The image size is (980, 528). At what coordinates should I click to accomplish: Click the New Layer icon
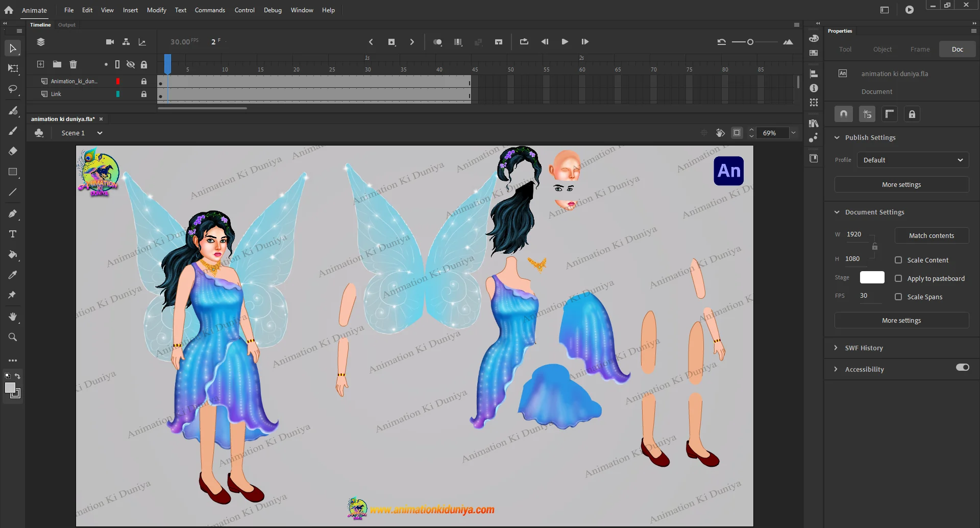(x=40, y=64)
